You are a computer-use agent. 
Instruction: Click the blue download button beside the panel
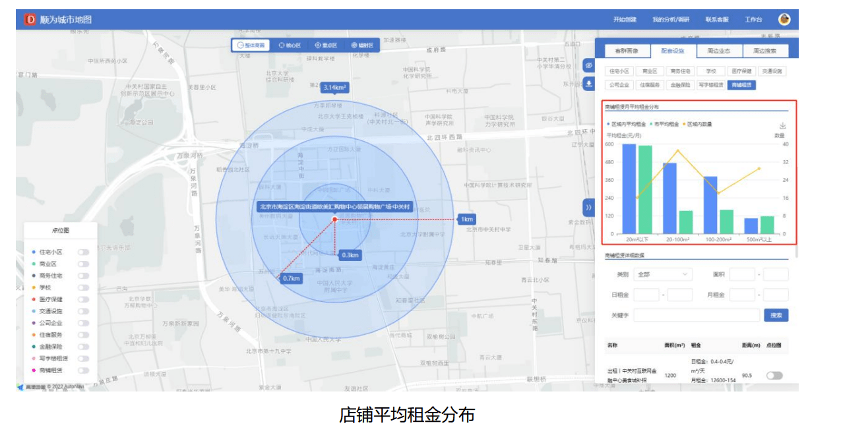pyautogui.click(x=589, y=84)
